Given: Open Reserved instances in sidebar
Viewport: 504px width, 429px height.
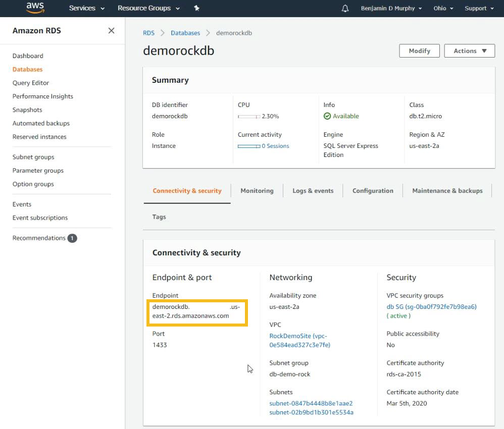Looking at the screenshot, I should pos(39,137).
